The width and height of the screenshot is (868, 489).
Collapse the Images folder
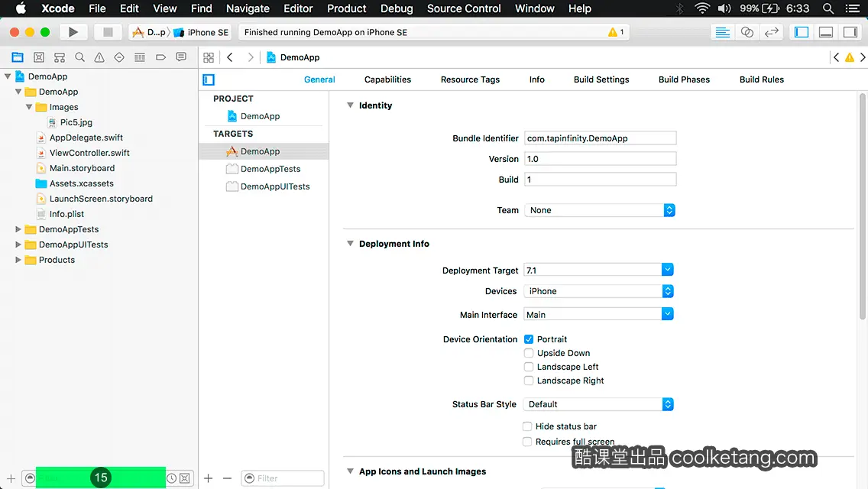coord(29,107)
